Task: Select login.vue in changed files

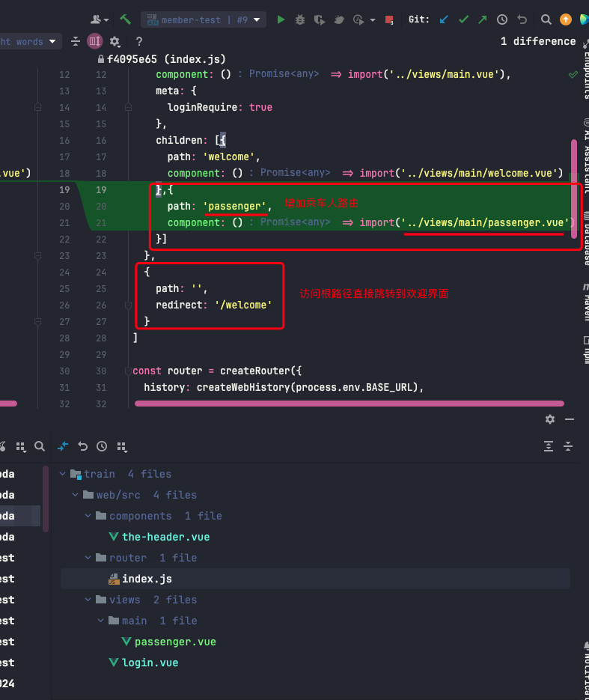Action: tap(150, 663)
